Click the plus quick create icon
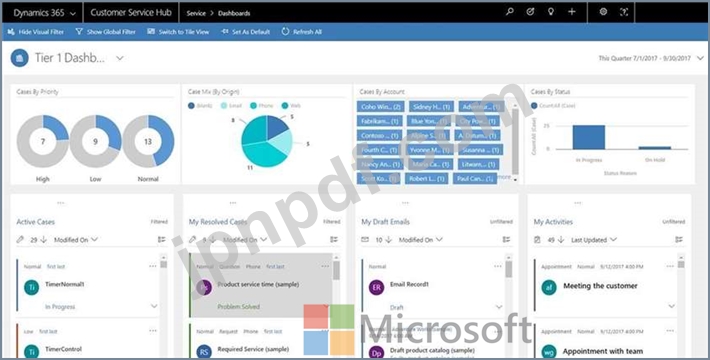Viewport: 710px width, 360px height. [572, 12]
